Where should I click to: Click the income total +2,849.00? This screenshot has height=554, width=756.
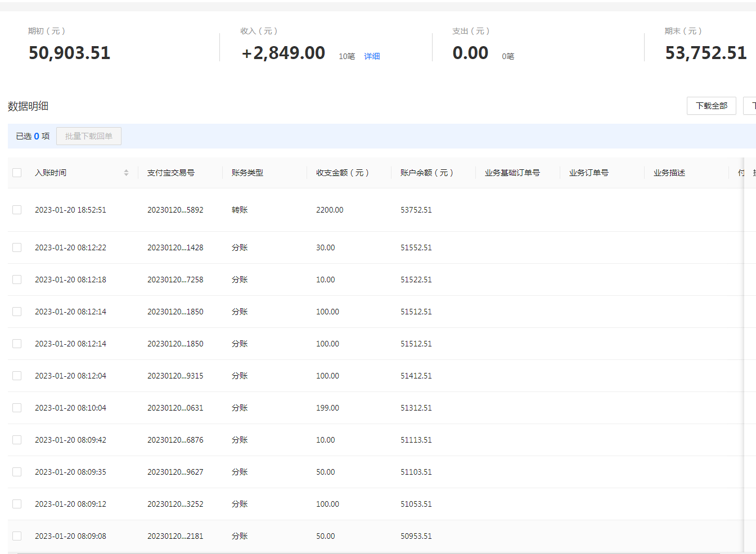(283, 53)
